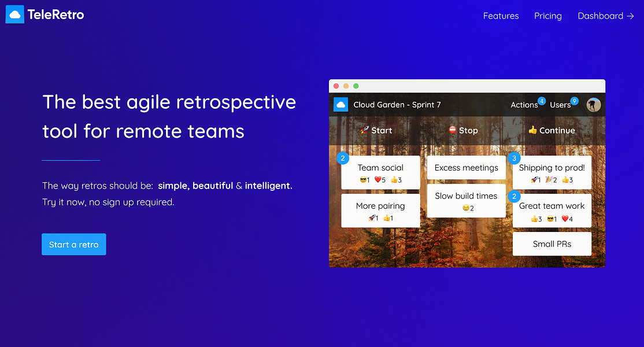Click the TeleRetro brand name text
Image resolution: width=644 pixels, height=347 pixels.
click(56, 15)
